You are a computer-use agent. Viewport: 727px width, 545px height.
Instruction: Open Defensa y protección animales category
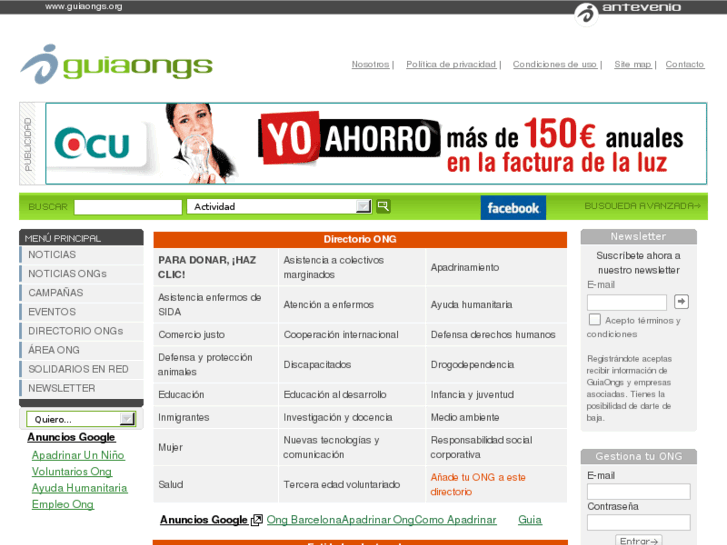(x=205, y=365)
